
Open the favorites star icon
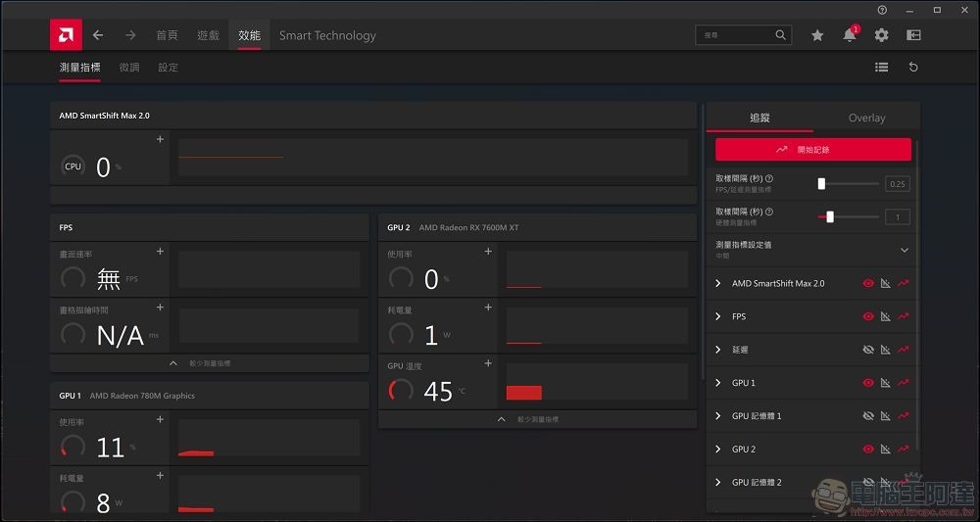click(817, 35)
